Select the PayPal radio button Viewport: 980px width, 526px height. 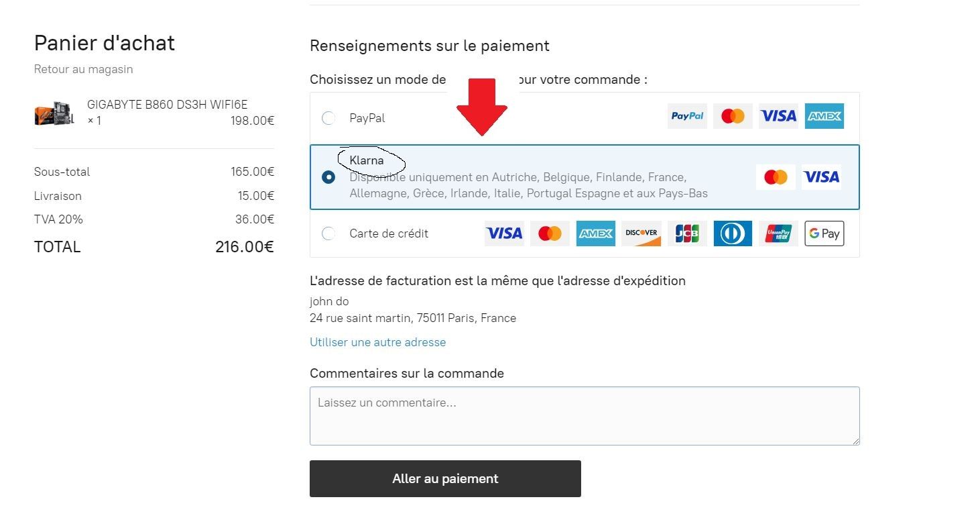tap(328, 118)
